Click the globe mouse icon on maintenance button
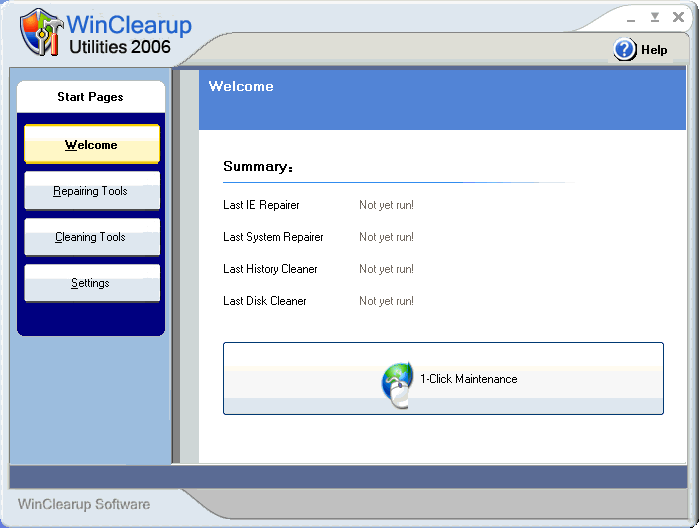This screenshot has height=528, width=699. 396,385
